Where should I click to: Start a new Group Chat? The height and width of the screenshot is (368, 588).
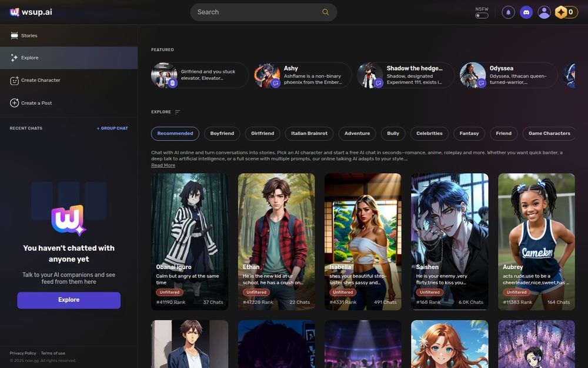(x=112, y=128)
